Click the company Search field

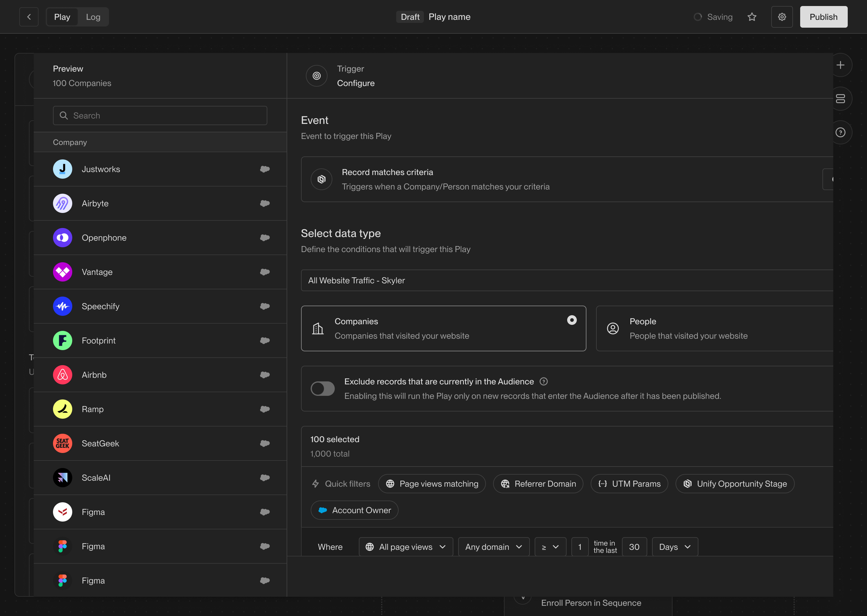(x=160, y=116)
